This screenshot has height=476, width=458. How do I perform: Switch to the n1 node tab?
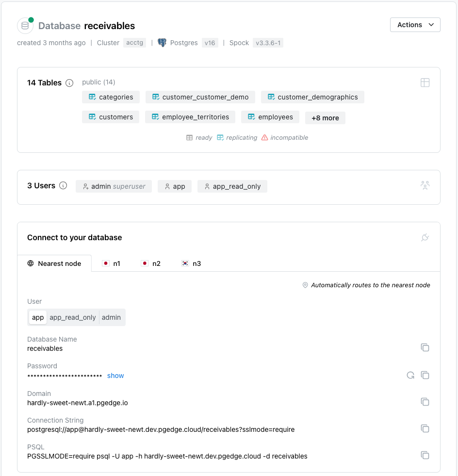pyautogui.click(x=111, y=263)
